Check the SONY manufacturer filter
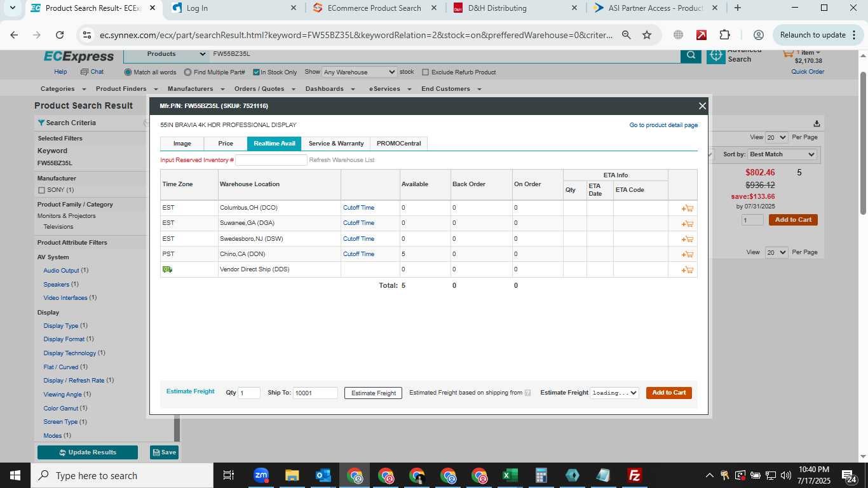Viewport: 868px width, 488px height. pos(41,190)
